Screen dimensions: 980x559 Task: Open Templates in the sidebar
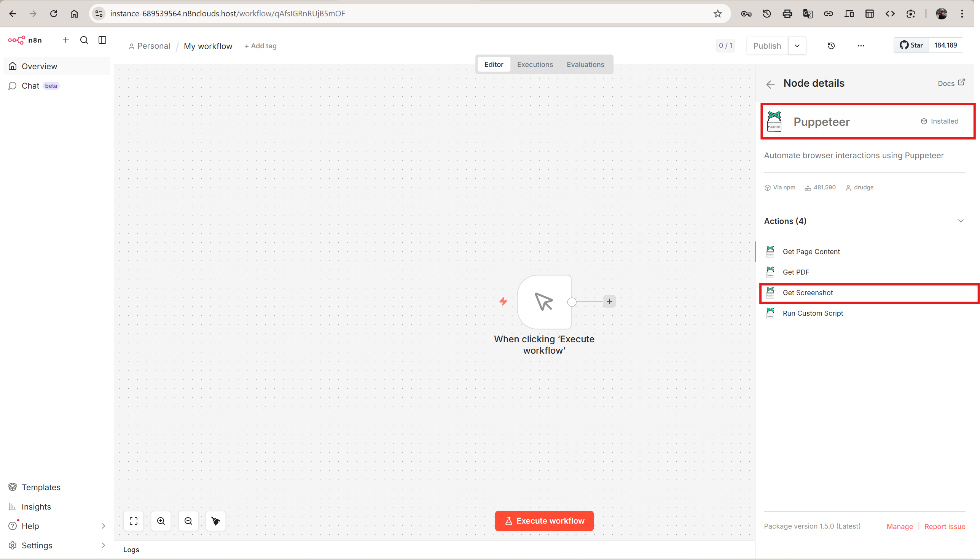pos(56,487)
